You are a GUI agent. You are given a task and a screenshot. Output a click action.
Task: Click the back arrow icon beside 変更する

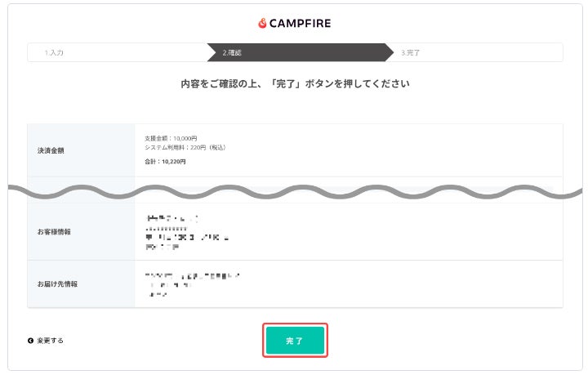point(31,341)
